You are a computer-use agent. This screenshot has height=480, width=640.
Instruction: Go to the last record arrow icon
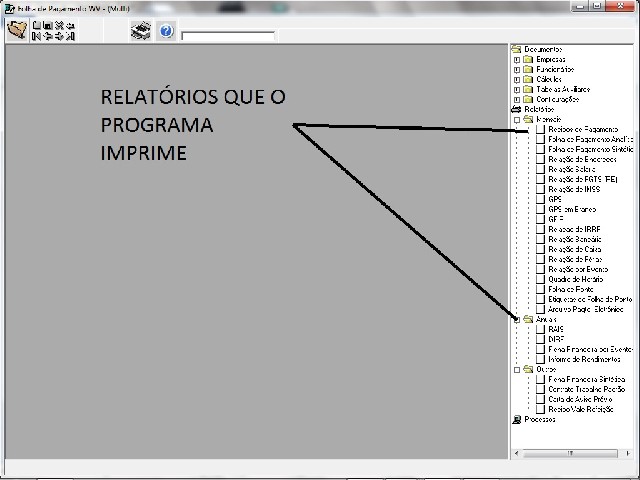70,36
